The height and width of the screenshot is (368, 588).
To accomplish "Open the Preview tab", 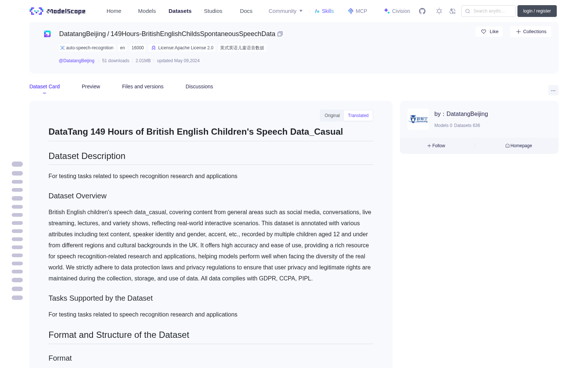I will pos(91,86).
